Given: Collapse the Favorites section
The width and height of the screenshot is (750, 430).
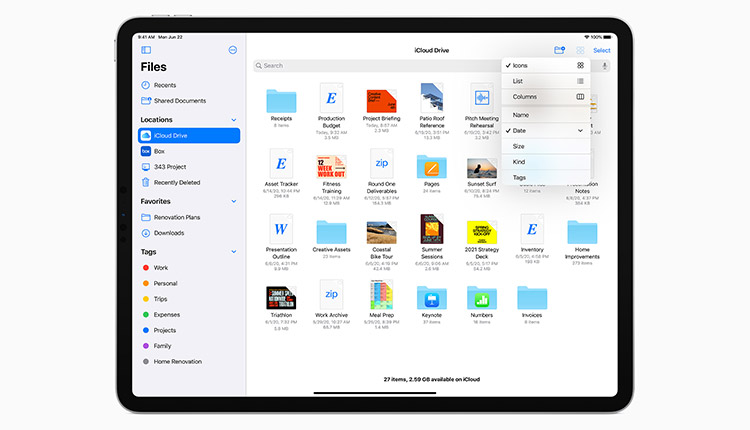Looking at the screenshot, I should click(233, 201).
